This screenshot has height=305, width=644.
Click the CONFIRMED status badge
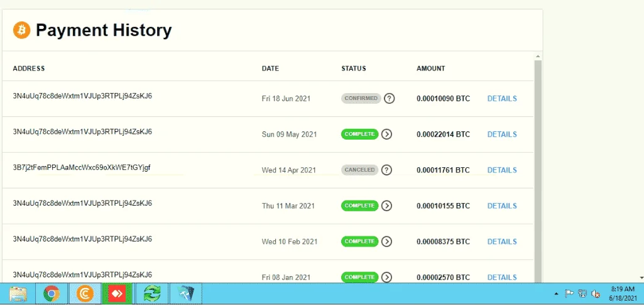click(x=361, y=99)
